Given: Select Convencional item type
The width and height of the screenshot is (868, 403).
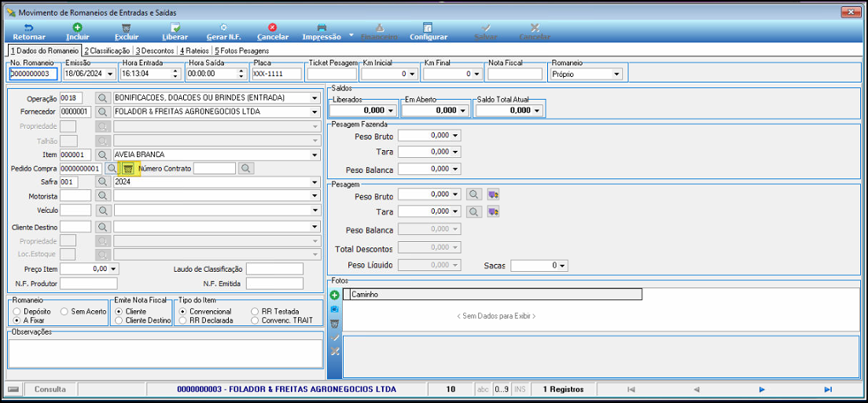Looking at the screenshot, I should [x=182, y=312].
